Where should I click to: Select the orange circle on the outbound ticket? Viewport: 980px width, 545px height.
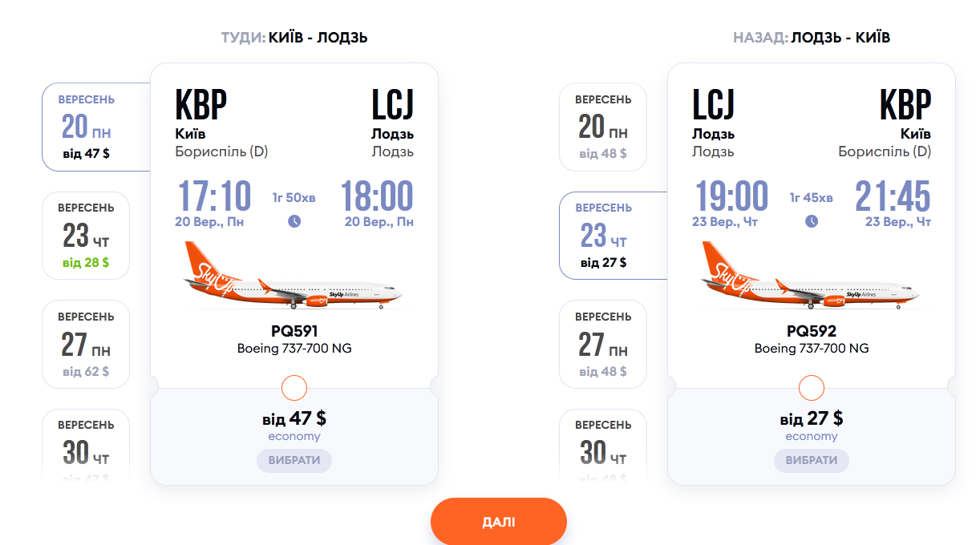pyautogui.click(x=294, y=388)
